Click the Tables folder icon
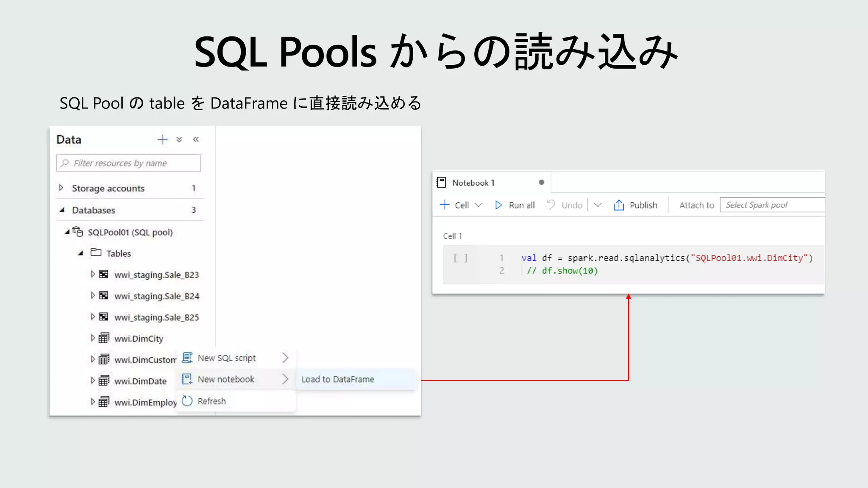 (96, 252)
